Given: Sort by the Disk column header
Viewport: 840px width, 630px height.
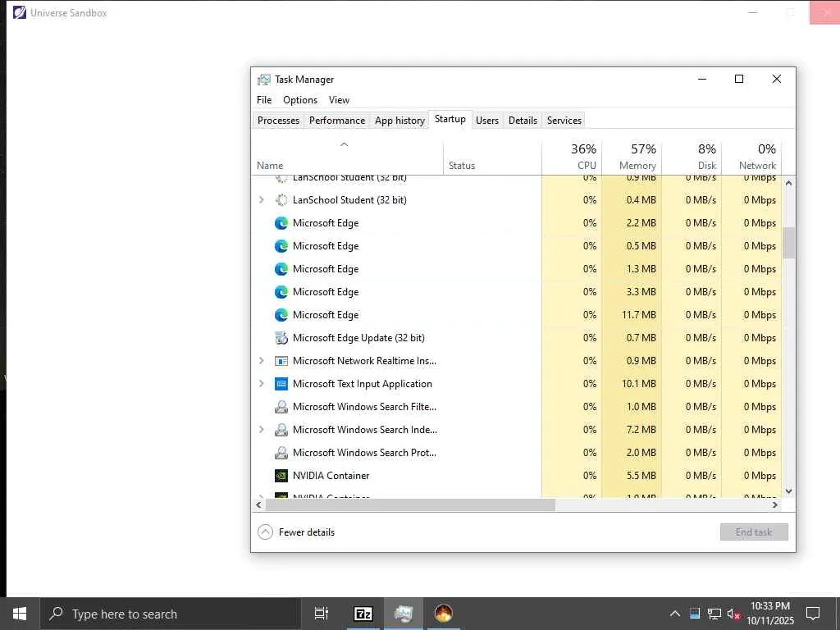Looking at the screenshot, I should coord(692,157).
